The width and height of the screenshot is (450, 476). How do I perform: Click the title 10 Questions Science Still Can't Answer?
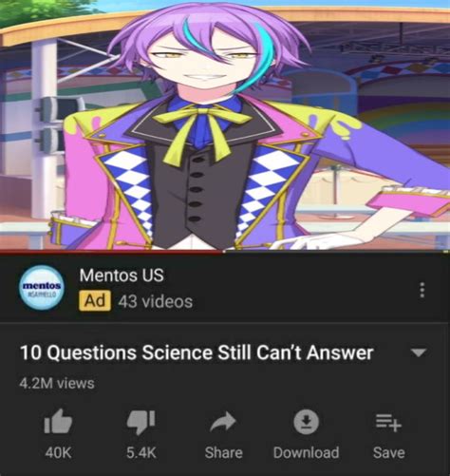[197, 352]
